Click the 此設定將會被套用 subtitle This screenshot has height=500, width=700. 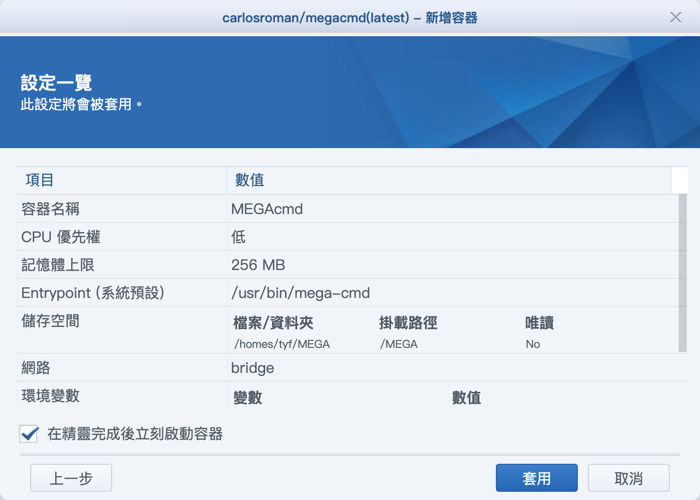pyautogui.click(x=81, y=104)
